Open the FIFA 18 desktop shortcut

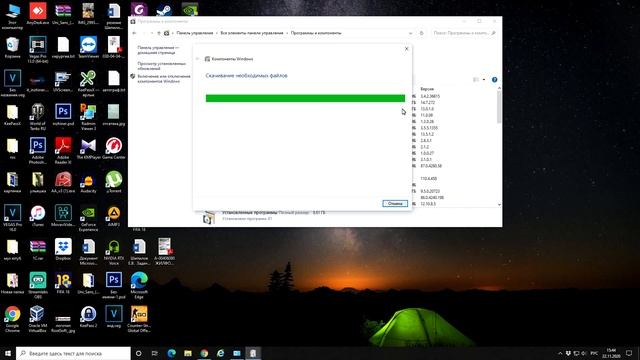point(63,283)
